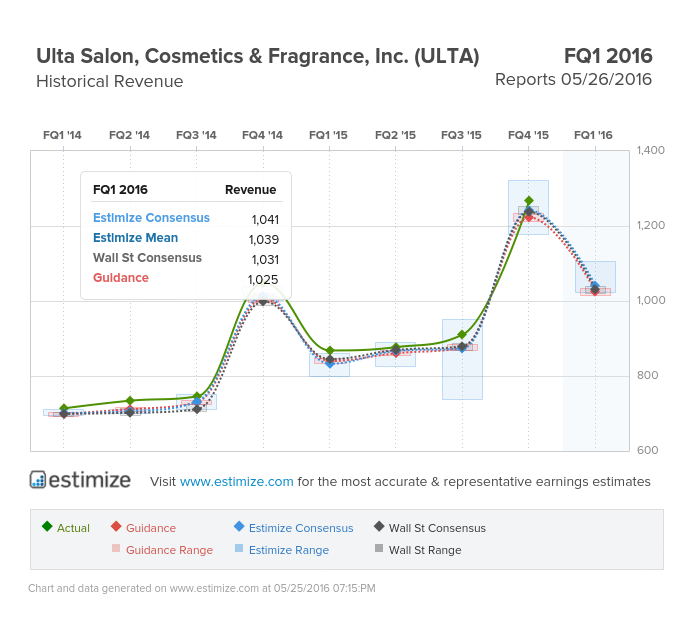Click the Wall St Consensus value 1,031
The height and width of the screenshot is (620, 685).
265,260
